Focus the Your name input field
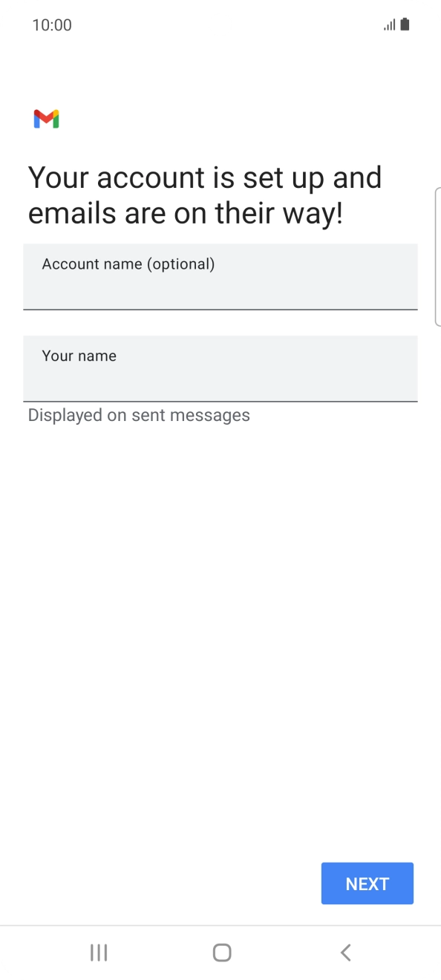The height and width of the screenshot is (980, 441). 220,368
